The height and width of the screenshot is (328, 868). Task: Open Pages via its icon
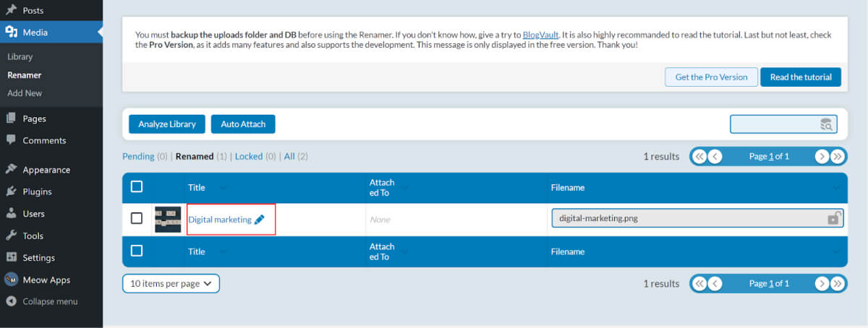click(11, 118)
